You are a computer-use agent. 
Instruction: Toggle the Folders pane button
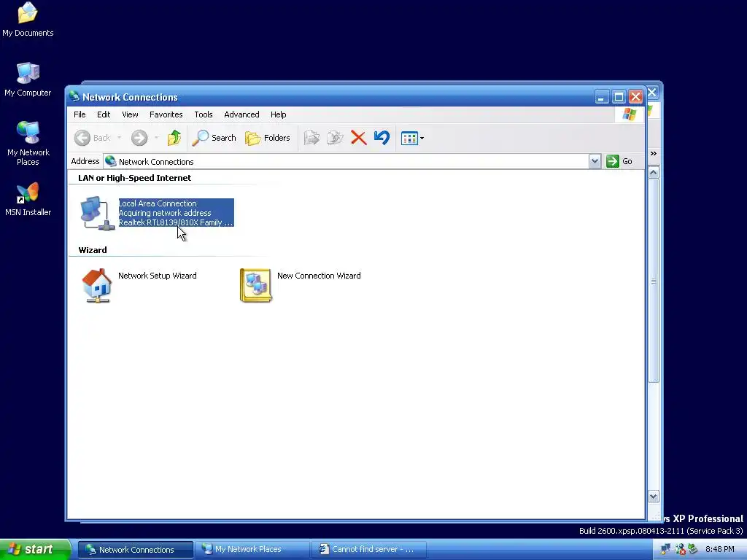point(267,138)
